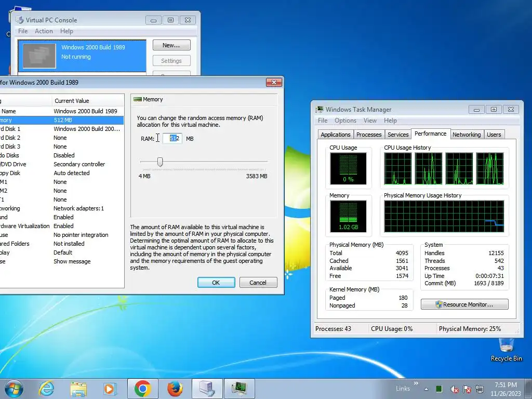Open Options menu in Task Manager
The height and width of the screenshot is (399, 532).
point(345,121)
